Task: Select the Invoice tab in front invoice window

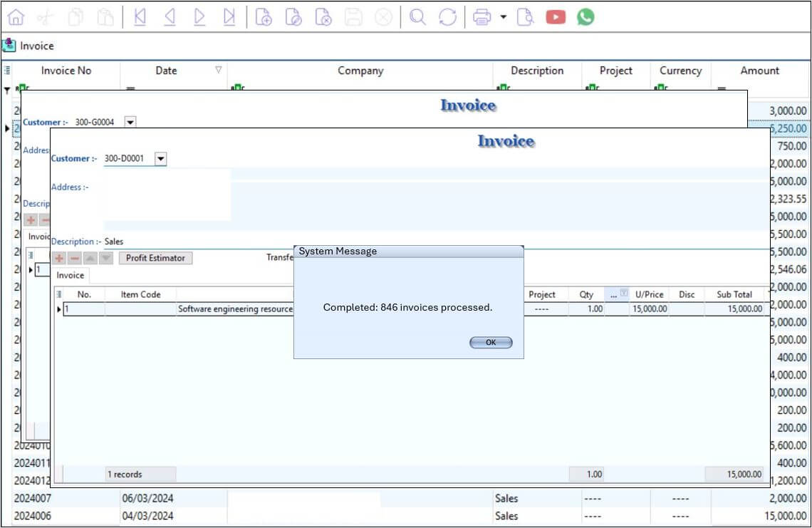Action: (x=71, y=275)
